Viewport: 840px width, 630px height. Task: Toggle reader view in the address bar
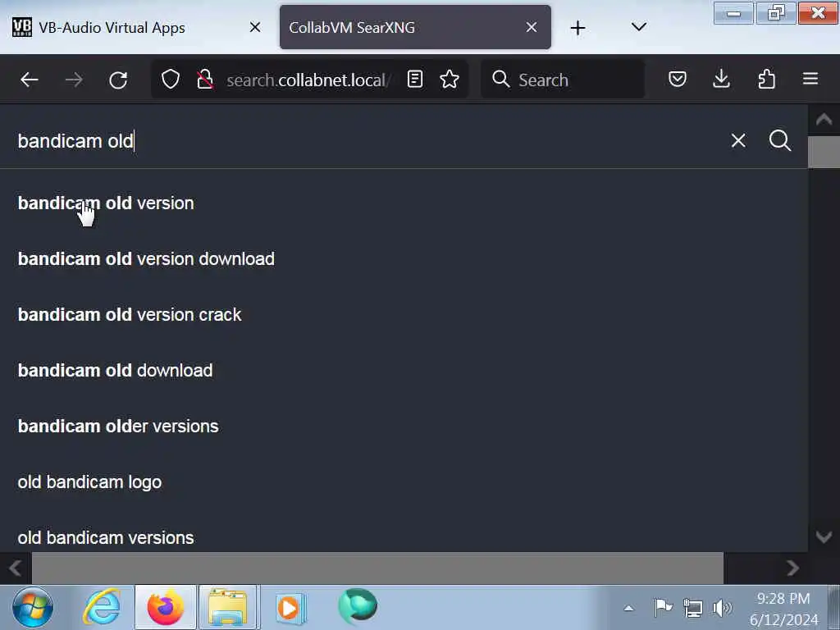pos(415,80)
